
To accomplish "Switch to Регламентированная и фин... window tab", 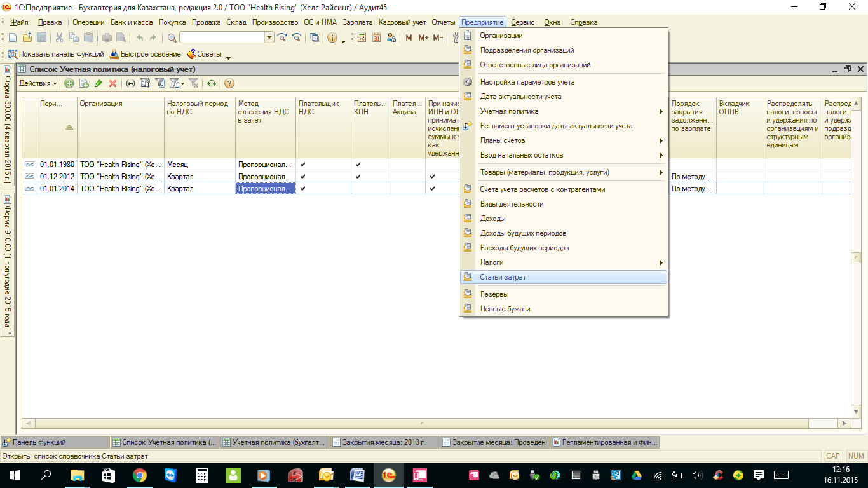I will tap(606, 442).
